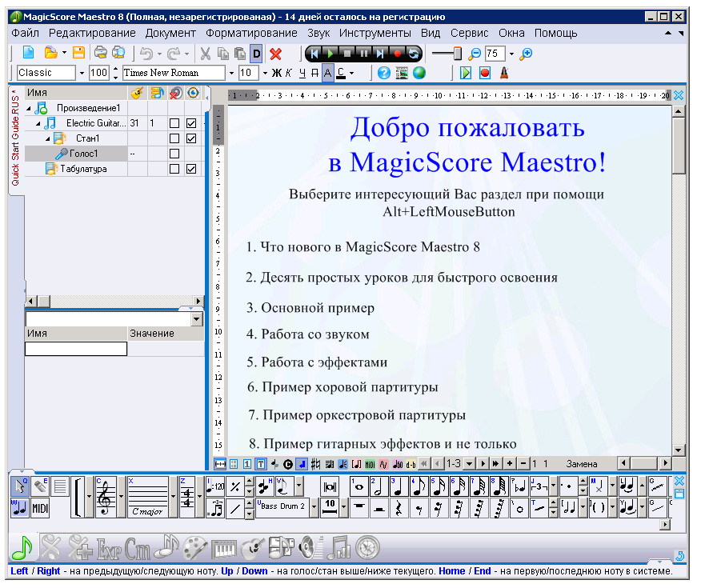This screenshot has height=588, width=709.
Task: Click the font color C swatch button
Action: 341,73
